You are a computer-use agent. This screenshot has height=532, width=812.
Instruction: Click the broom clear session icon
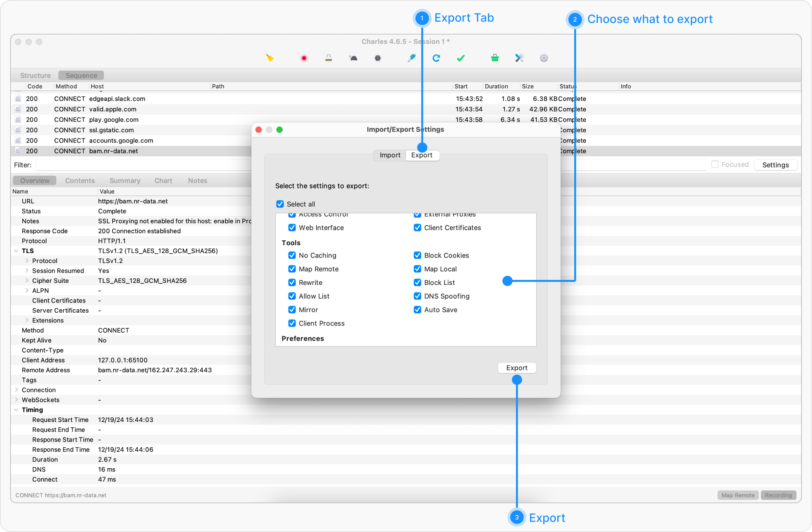pos(270,58)
